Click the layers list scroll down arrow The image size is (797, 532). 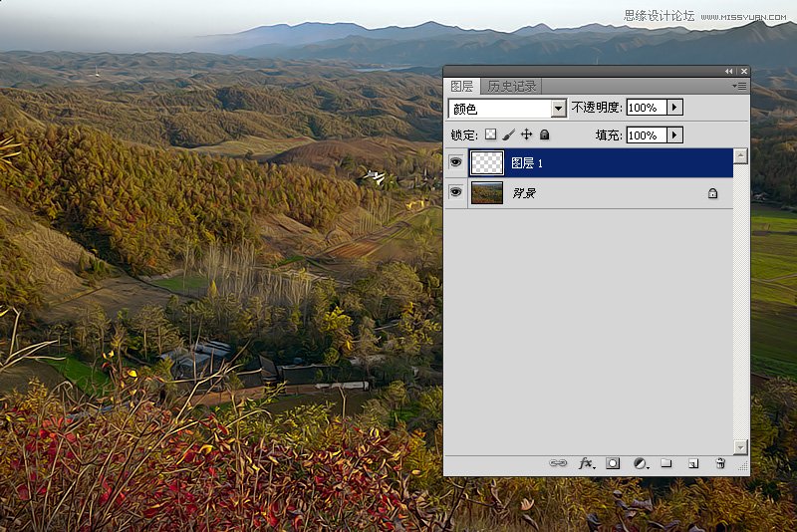pyautogui.click(x=740, y=446)
